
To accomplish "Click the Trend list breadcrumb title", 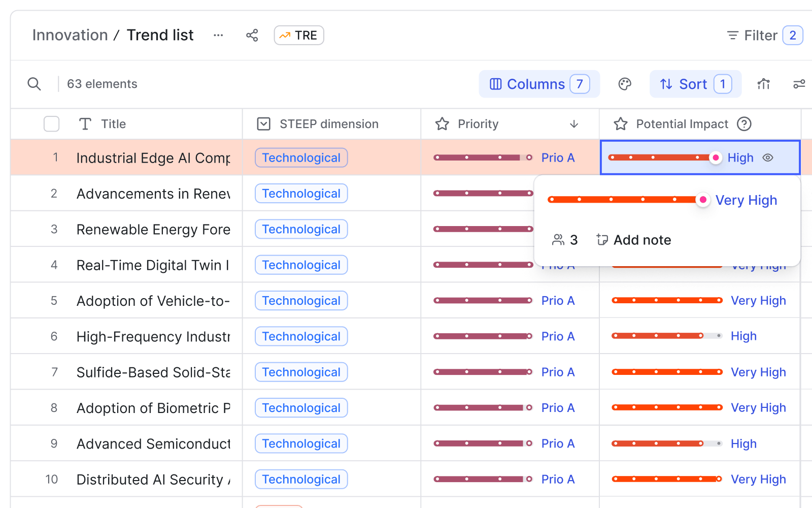I will [x=160, y=35].
